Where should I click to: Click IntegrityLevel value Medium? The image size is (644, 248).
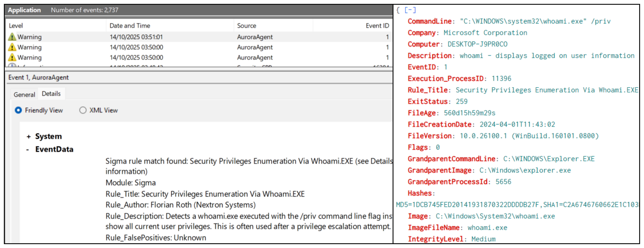[x=483, y=239]
